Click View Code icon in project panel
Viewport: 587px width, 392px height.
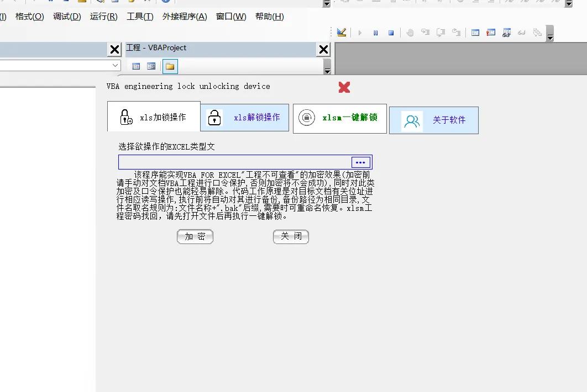[x=137, y=67]
